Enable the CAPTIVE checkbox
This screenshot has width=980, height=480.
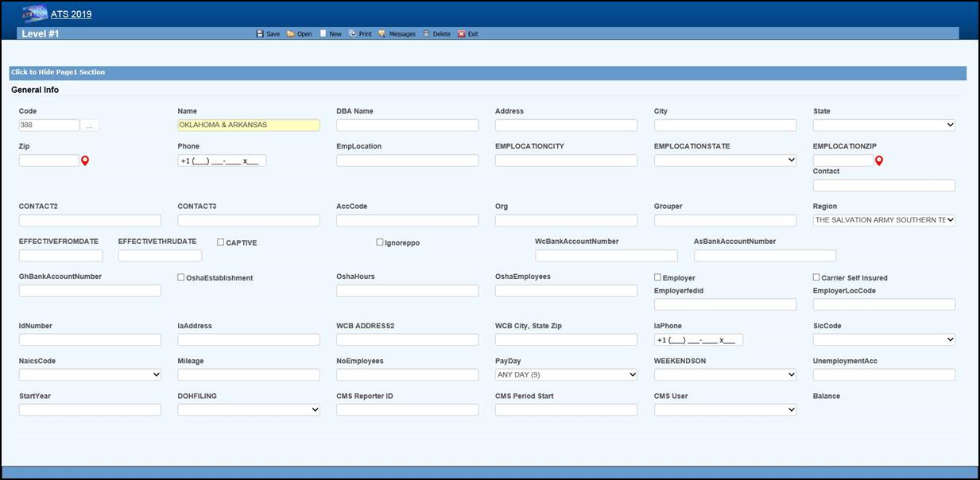pos(221,242)
